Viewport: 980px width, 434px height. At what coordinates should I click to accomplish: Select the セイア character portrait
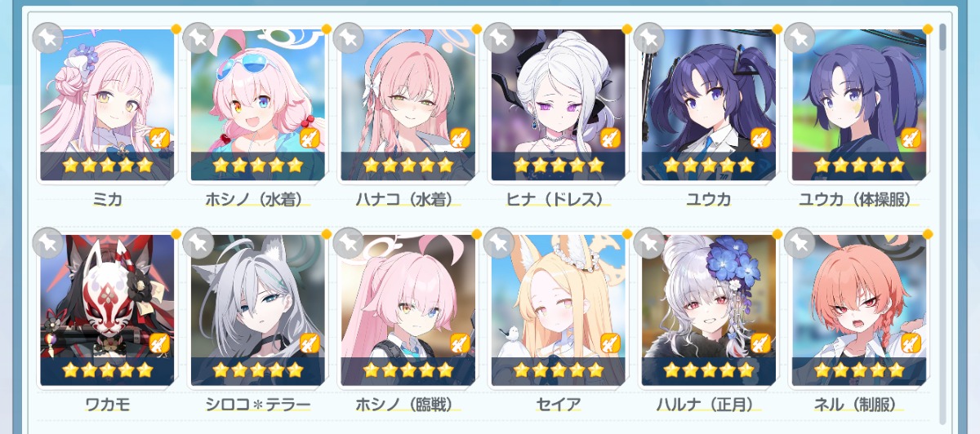(x=558, y=310)
